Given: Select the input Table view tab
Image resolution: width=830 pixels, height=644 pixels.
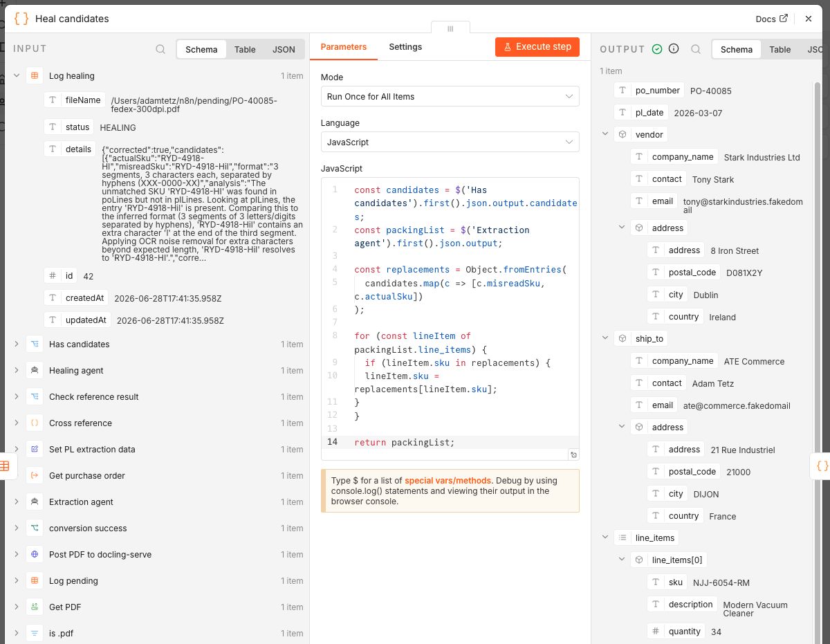Looking at the screenshot, I should click(x=245, y=50).
